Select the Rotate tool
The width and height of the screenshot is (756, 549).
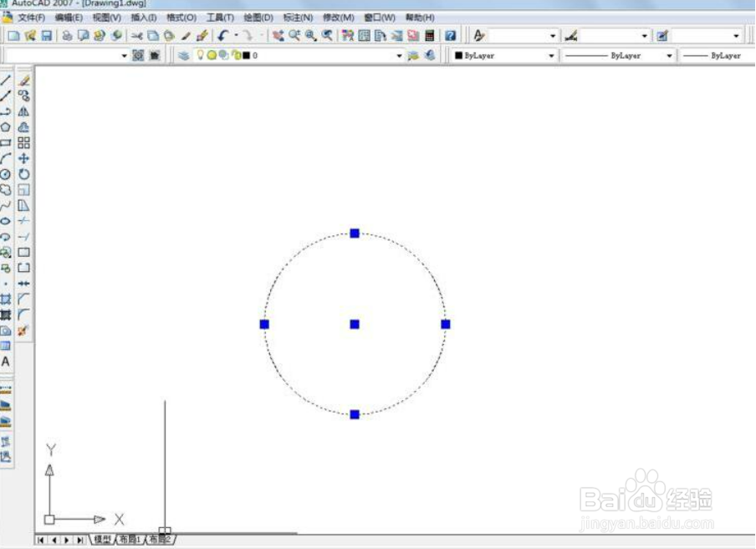tap(23, 172)
